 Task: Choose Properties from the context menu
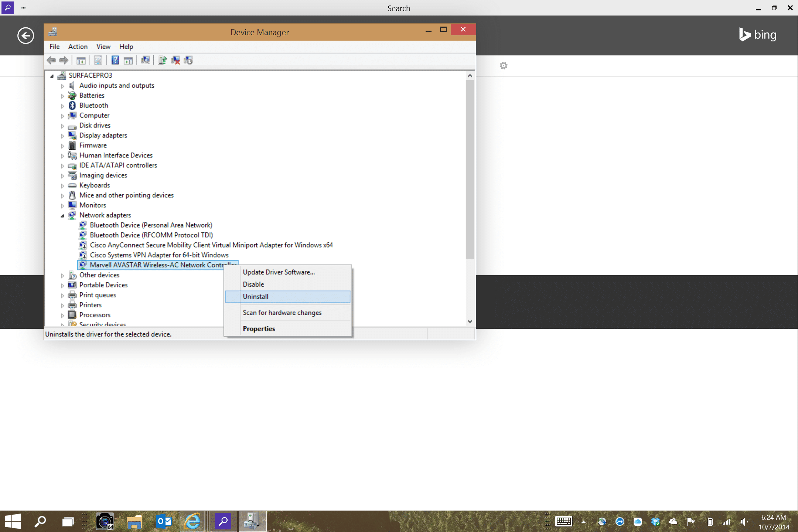point(288,328)
